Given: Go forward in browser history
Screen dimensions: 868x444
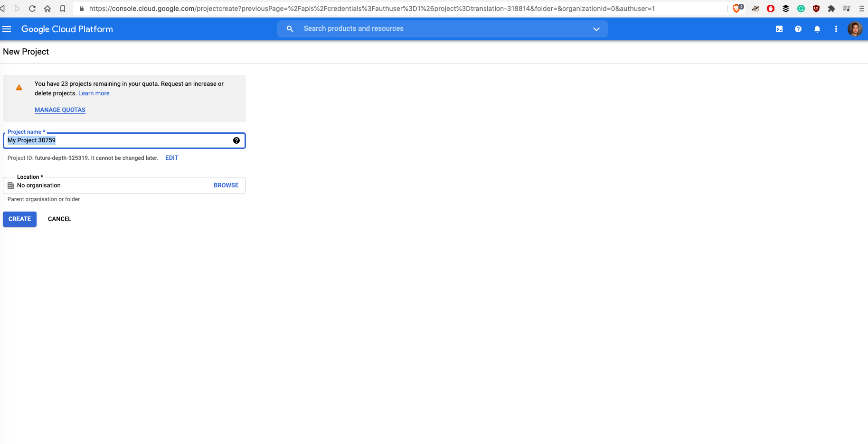Looking at the screenshot, I should [18, 9].
